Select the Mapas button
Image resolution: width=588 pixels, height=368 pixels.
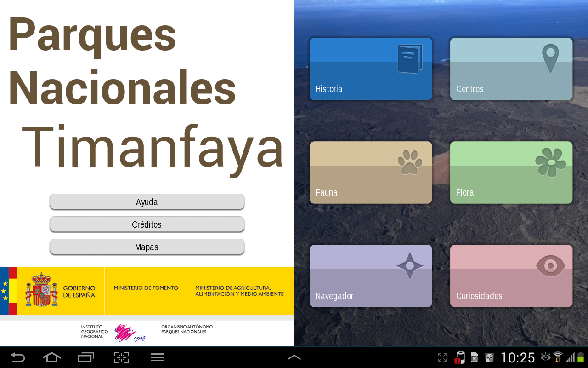click(x=147, y=247)
